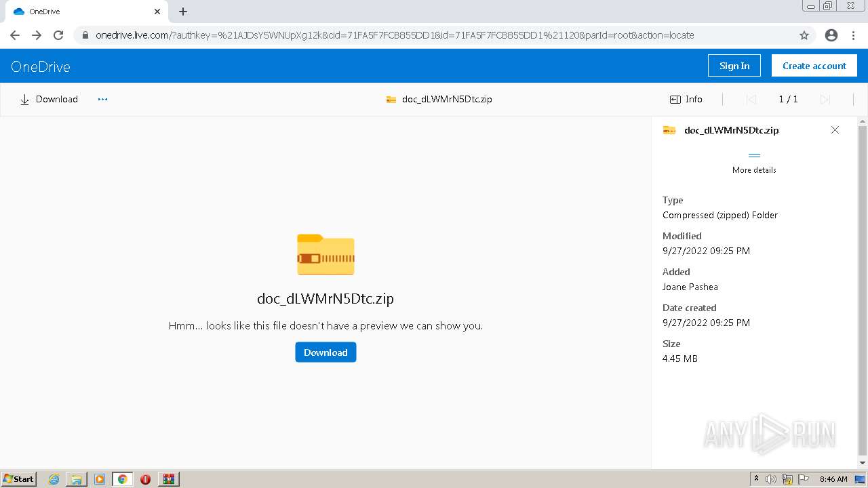Open the Opera taskbar icon

(x=145, y=479)
